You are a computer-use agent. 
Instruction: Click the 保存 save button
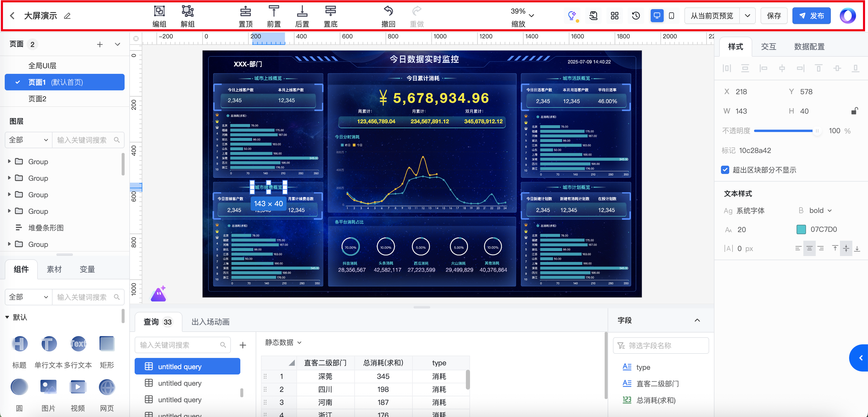(x=774, y=16)
